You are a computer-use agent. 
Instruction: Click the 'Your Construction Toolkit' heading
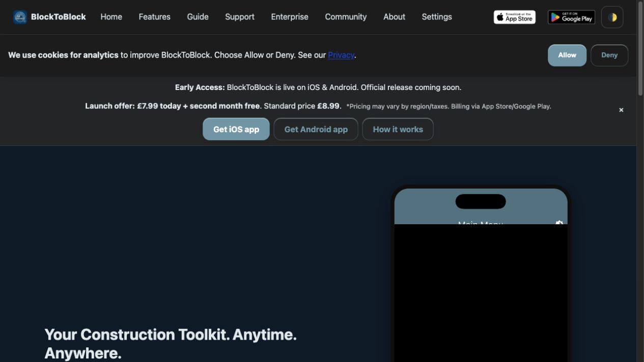171,344
